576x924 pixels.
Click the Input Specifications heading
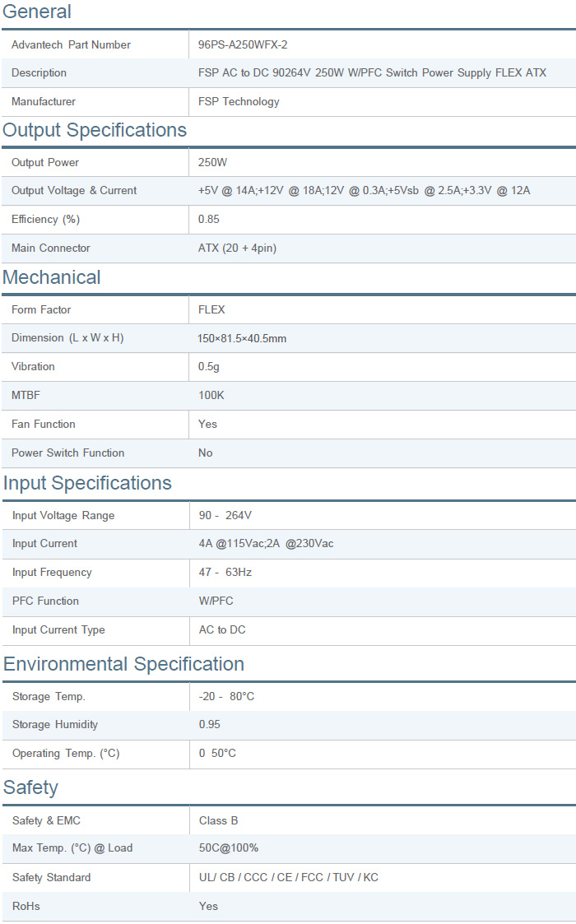pos(87,483)
